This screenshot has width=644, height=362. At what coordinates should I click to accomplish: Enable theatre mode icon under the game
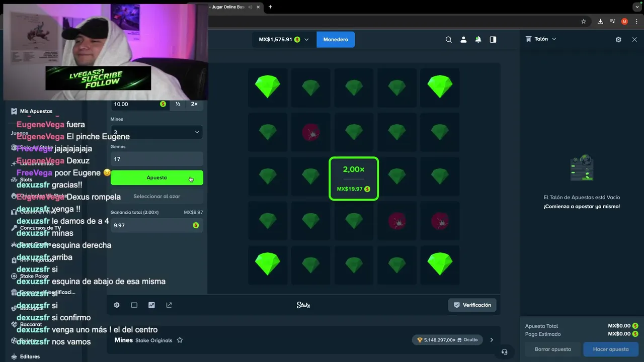134,305
